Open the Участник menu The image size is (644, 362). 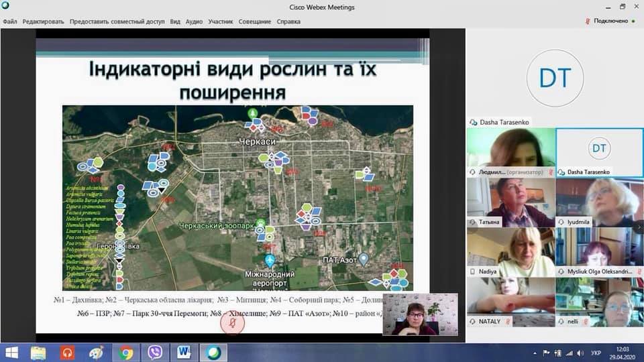point(220,21)
